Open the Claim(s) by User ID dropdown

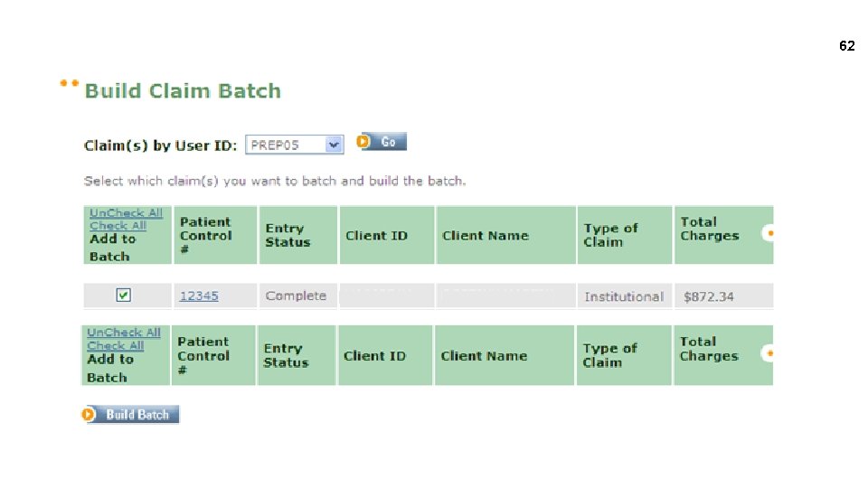tap(334, 145)
